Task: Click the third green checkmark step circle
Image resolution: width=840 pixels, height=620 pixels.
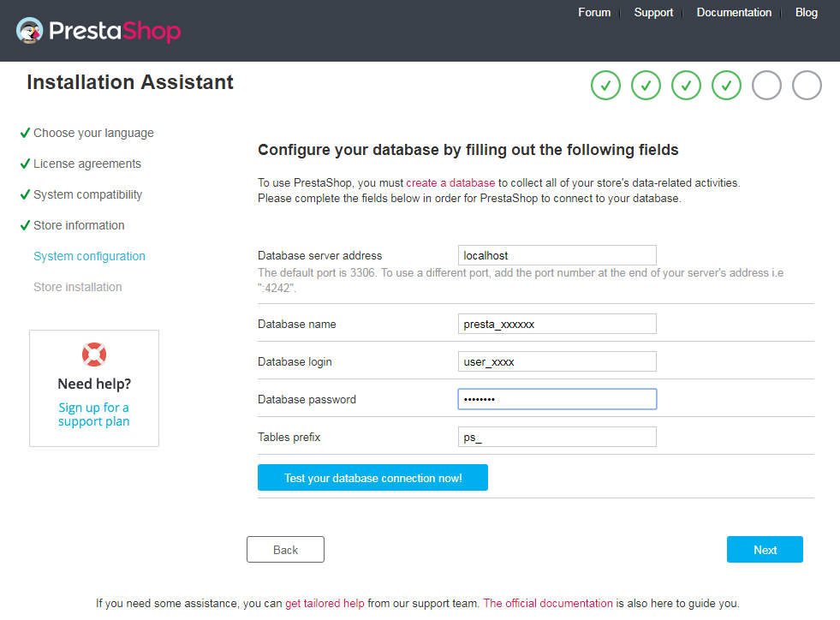Action: [x=686, y=85]
